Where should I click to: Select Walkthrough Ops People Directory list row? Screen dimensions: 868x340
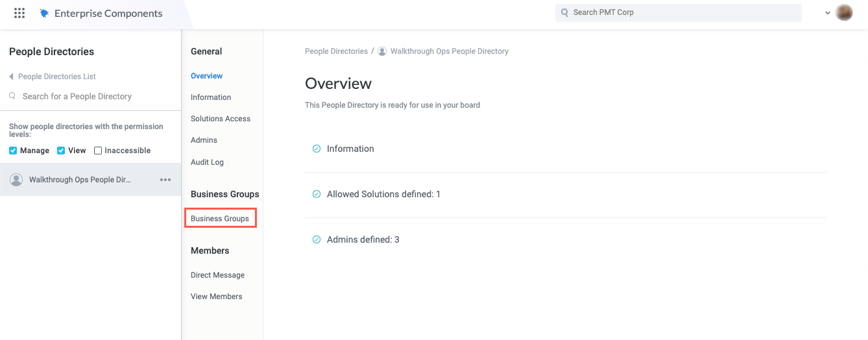click(90, 180)
